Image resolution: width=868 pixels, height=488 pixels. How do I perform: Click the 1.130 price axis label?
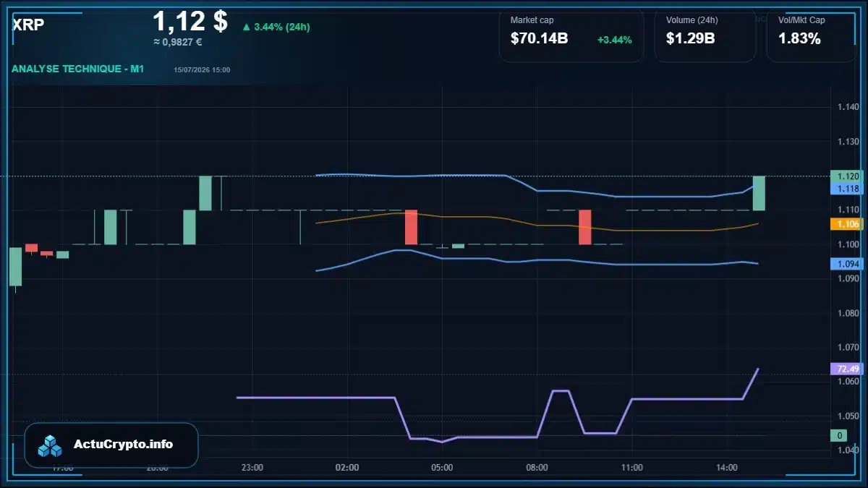coord(848,142)
